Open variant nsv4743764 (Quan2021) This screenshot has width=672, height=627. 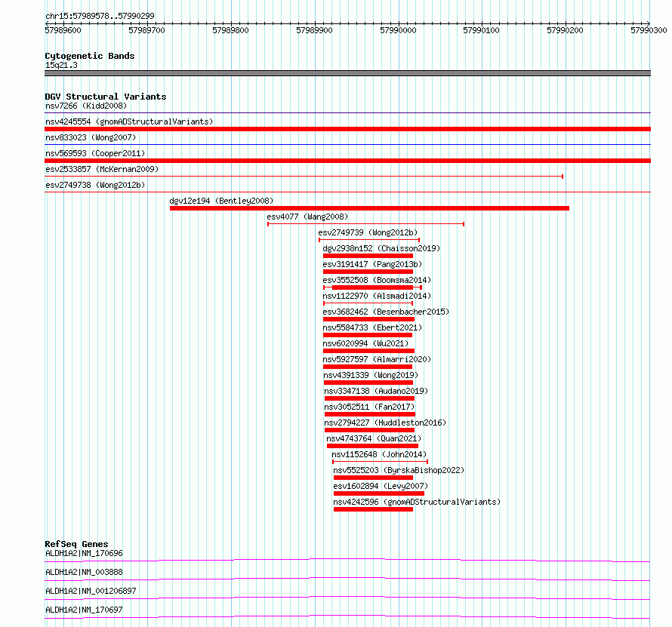click(374, 438)
